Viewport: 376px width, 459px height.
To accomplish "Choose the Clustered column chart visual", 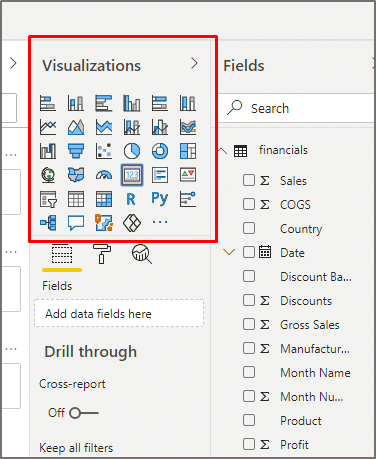I will pos(132,103).
